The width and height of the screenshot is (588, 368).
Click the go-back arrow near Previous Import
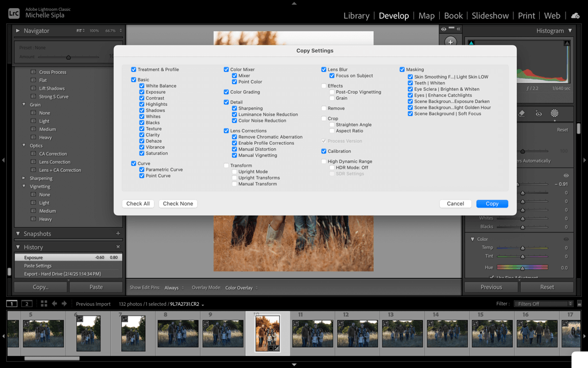click(55, 304)
